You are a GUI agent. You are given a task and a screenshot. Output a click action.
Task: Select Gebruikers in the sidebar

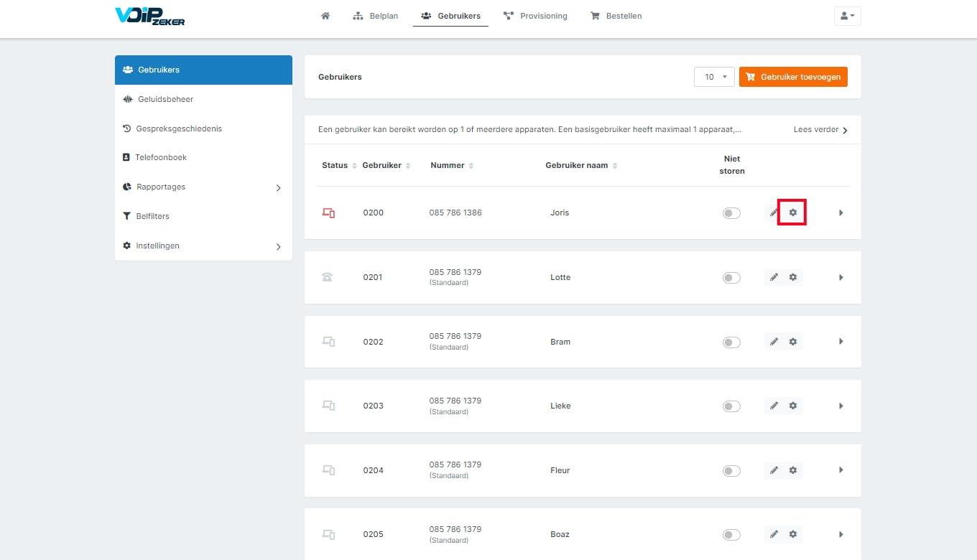(203, 70)
